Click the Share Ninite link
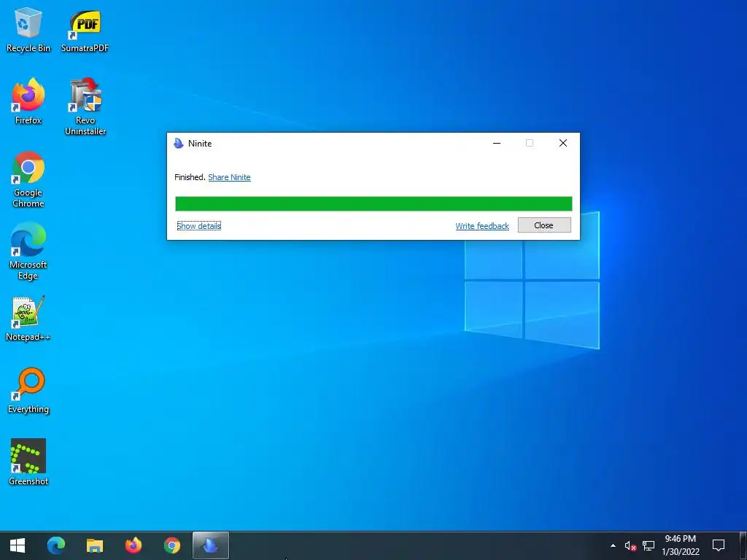The image size is (747, 560). coord(229,177)
